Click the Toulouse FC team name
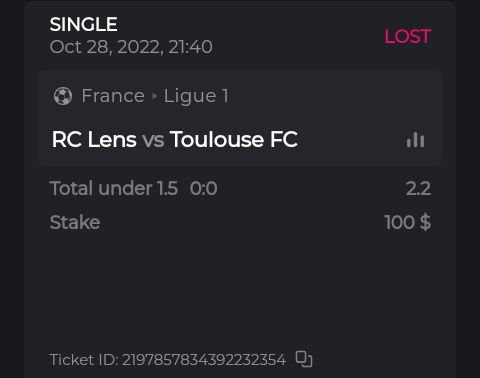This screenshot has width=480, height=378. [x=234, y=139]
